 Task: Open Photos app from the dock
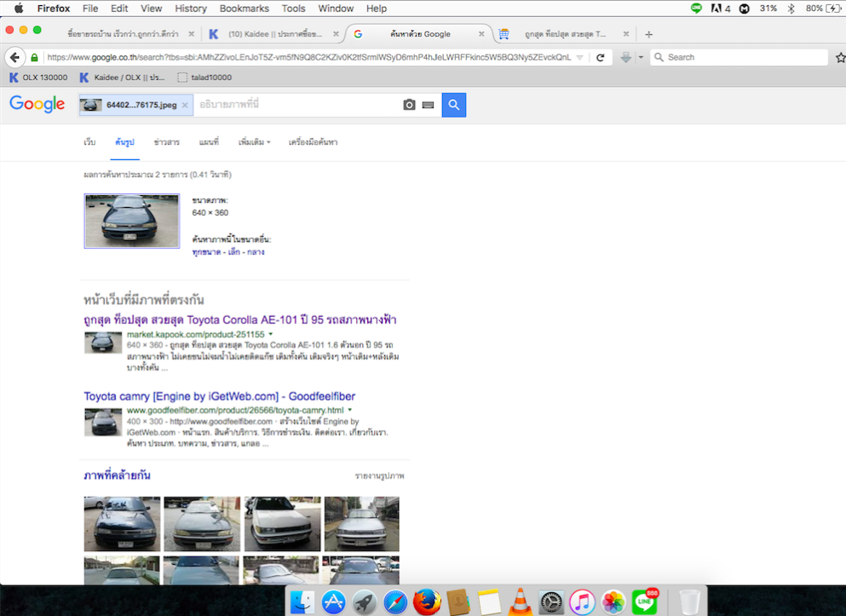click(613, 602)
